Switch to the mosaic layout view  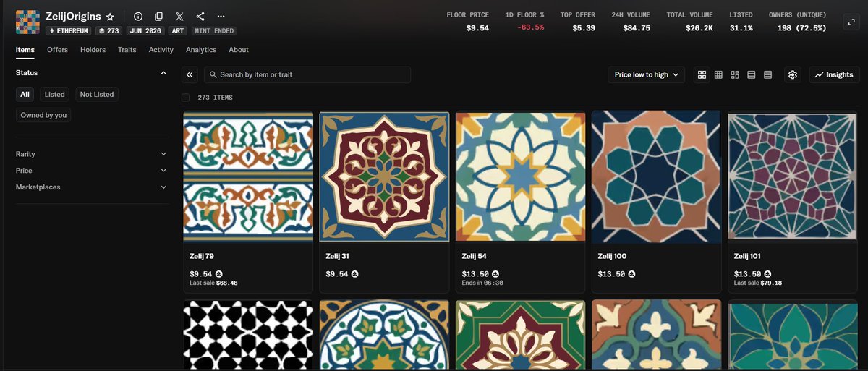click(735, 74)
